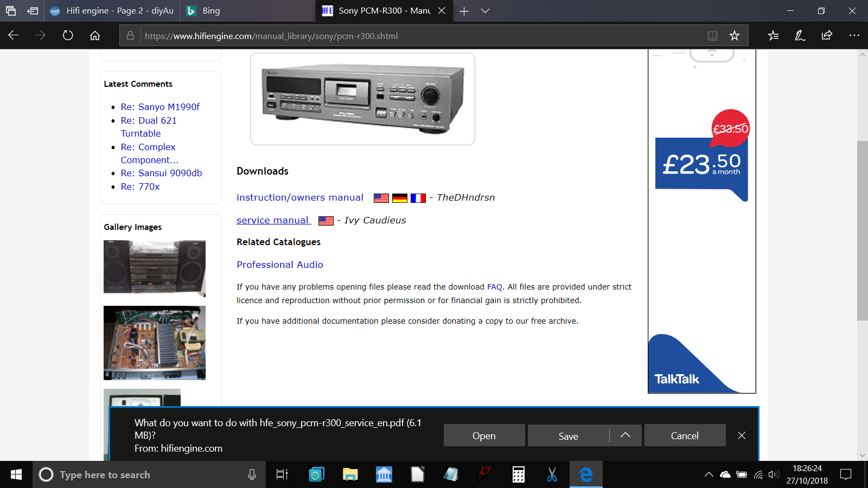This screenshot has width=868, height=488.
Task: Open Re: Dual 621 Turntable comment
Action: (149, 127)
